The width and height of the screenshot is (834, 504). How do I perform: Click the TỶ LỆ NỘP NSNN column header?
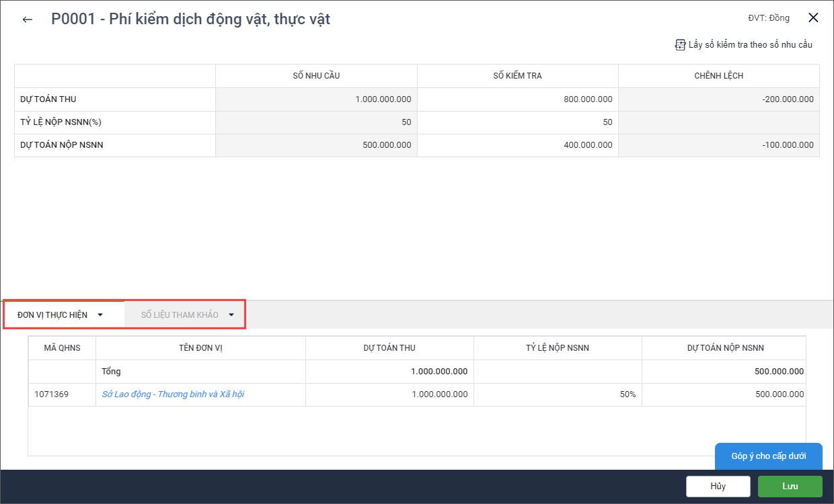tap(557, 348)
